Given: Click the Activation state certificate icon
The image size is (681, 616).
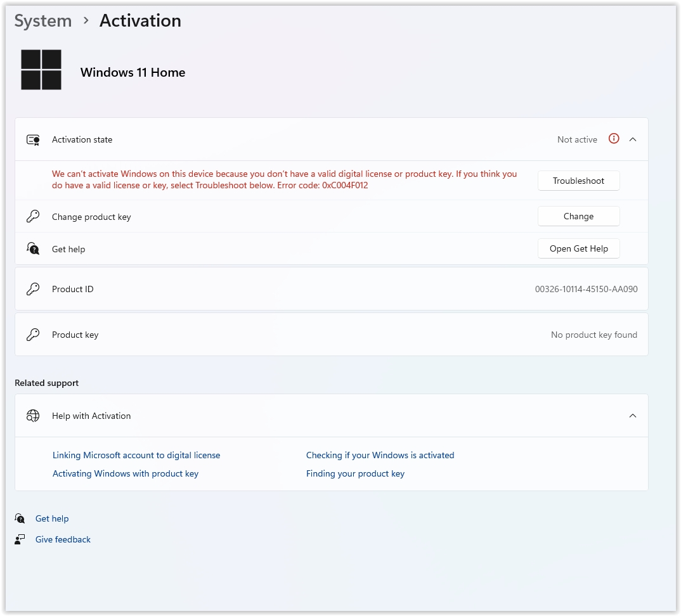Looking at the screenshot, I should pos(33,139).
